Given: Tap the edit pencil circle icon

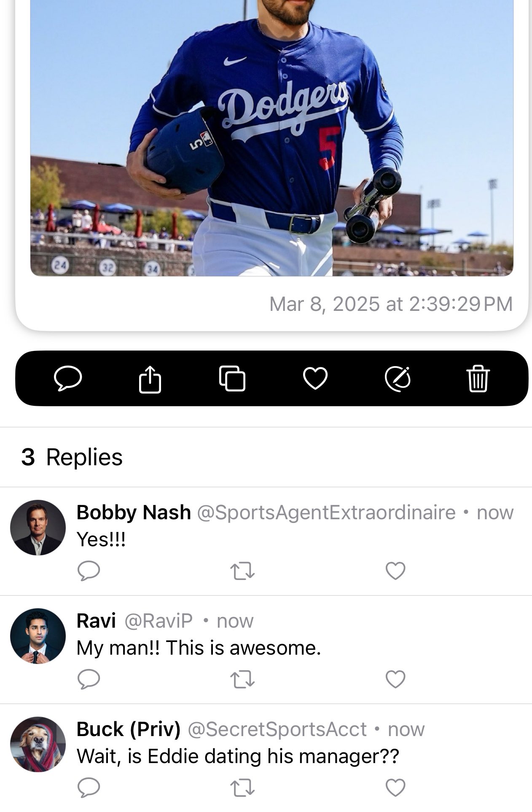Looking at the screenshot, I should pos(398,378).
